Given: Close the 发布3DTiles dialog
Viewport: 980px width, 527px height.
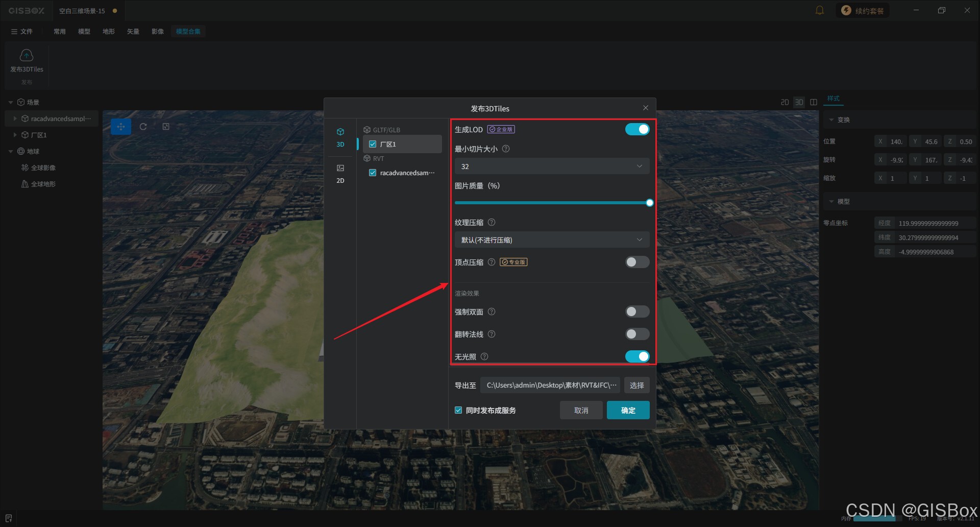Looking at the screenshot, I should pyautogui.click(x=646, y=108).
